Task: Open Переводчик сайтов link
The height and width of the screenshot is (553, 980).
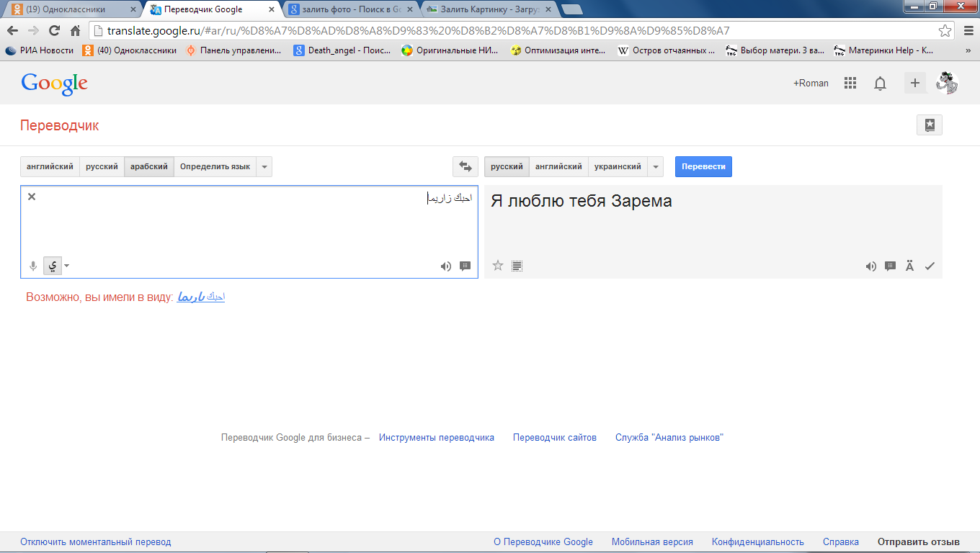Action: tap(555, 437)
